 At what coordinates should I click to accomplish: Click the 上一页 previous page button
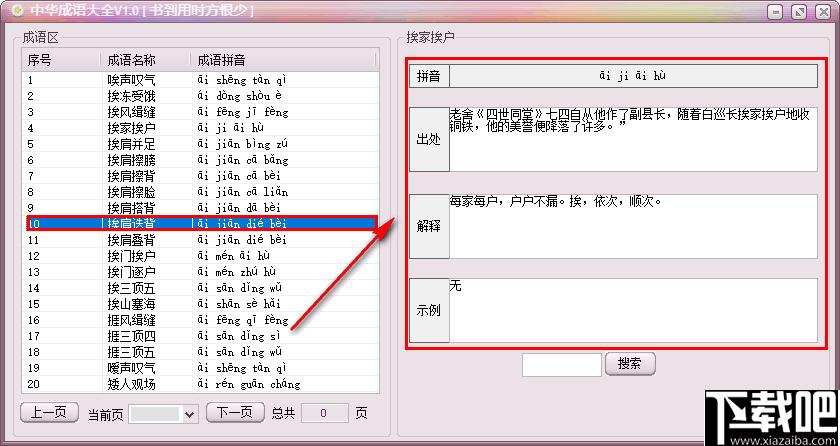point(49,412)
